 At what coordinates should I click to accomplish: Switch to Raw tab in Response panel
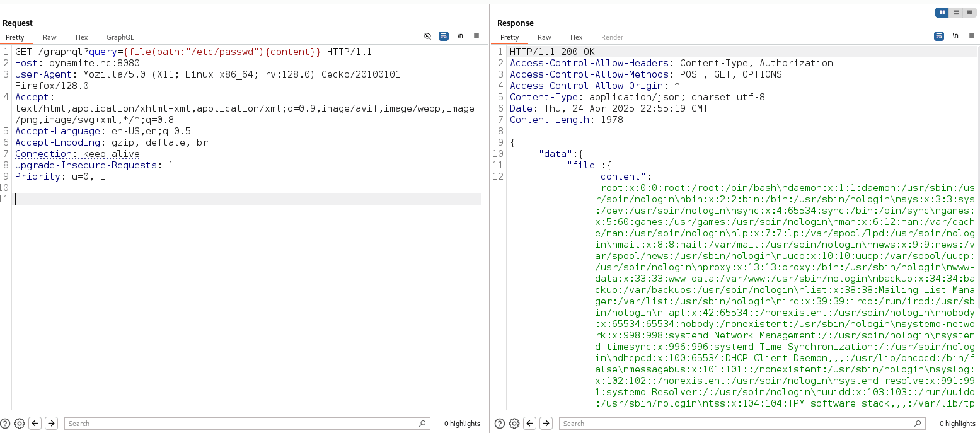(x=545, y=37)
